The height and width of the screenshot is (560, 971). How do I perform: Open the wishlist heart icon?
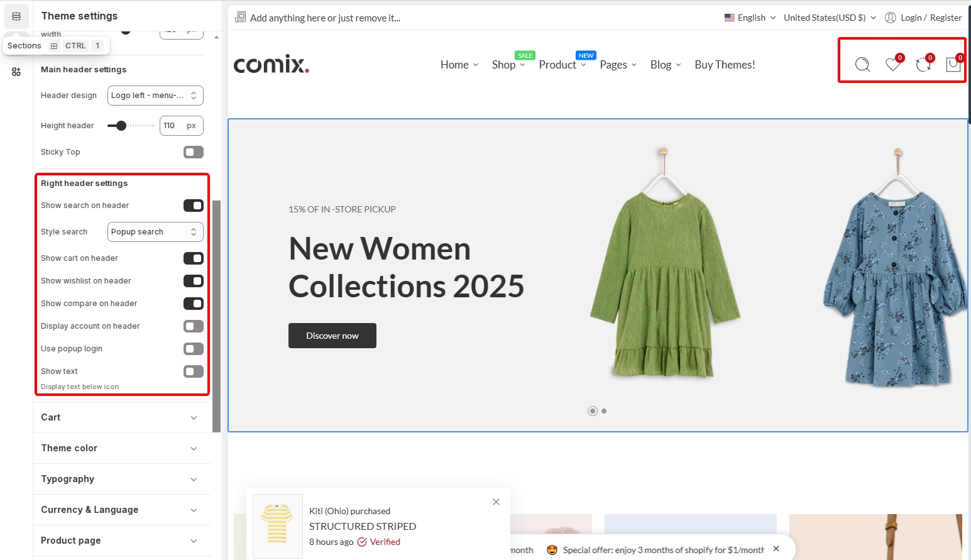[892, 64]
